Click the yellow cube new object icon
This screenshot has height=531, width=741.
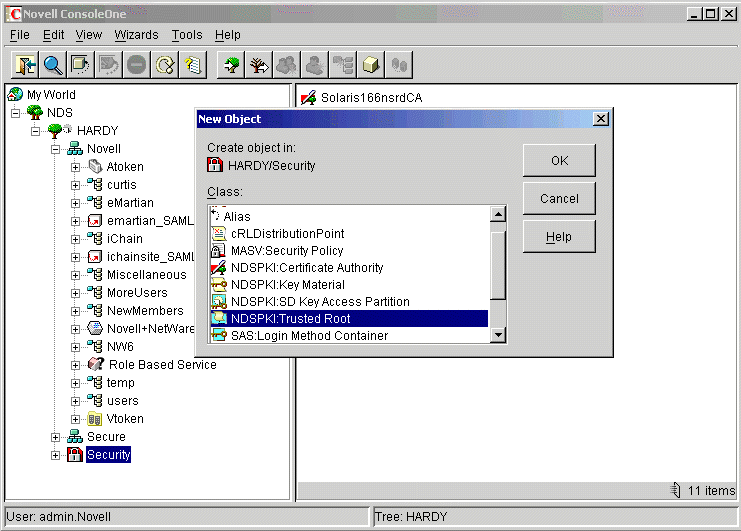coord(371,65)
